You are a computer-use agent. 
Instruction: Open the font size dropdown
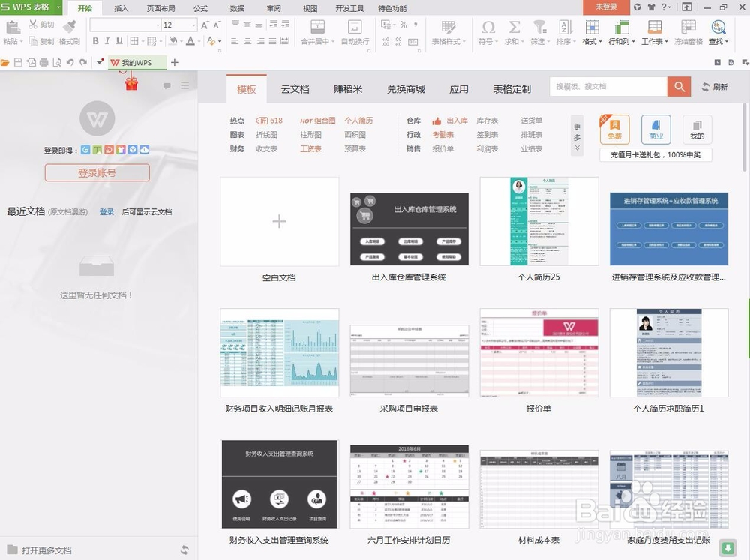tap(193, 25)
